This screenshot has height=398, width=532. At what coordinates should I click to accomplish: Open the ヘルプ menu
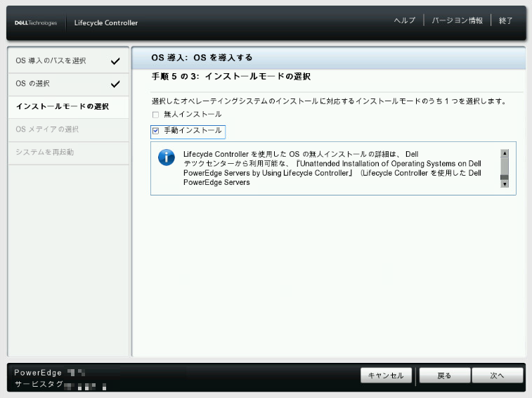[404, 20]
